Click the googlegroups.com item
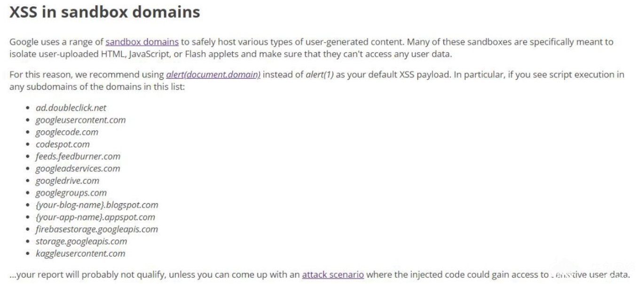Screen dimensions: 644x284 (71, 193)
